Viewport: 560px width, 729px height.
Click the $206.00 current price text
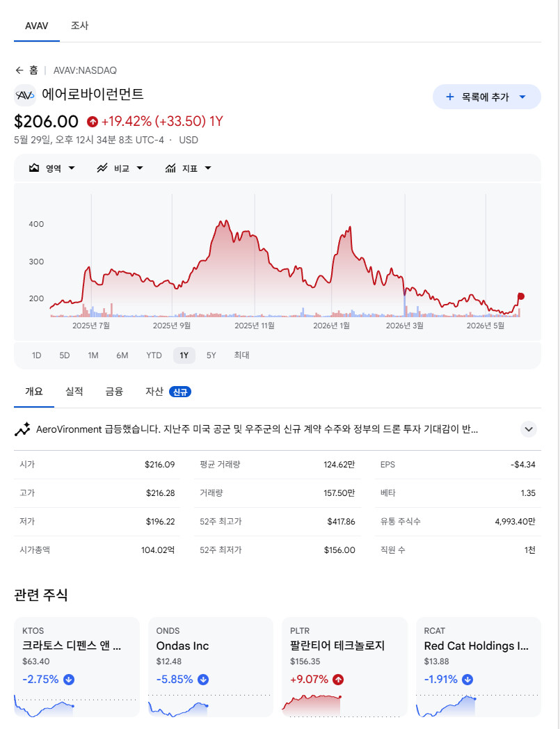click(46, 121)
